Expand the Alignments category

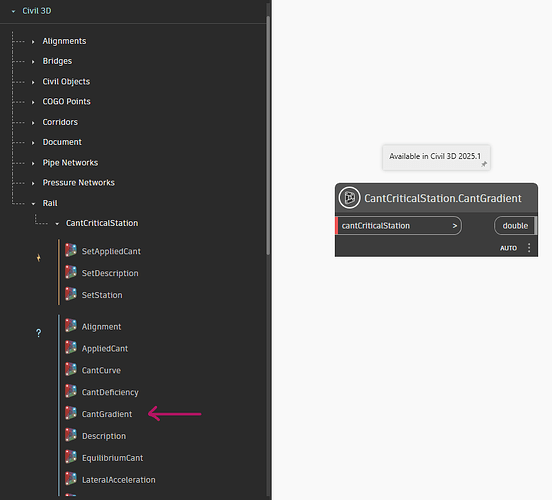tap(33, 42)
